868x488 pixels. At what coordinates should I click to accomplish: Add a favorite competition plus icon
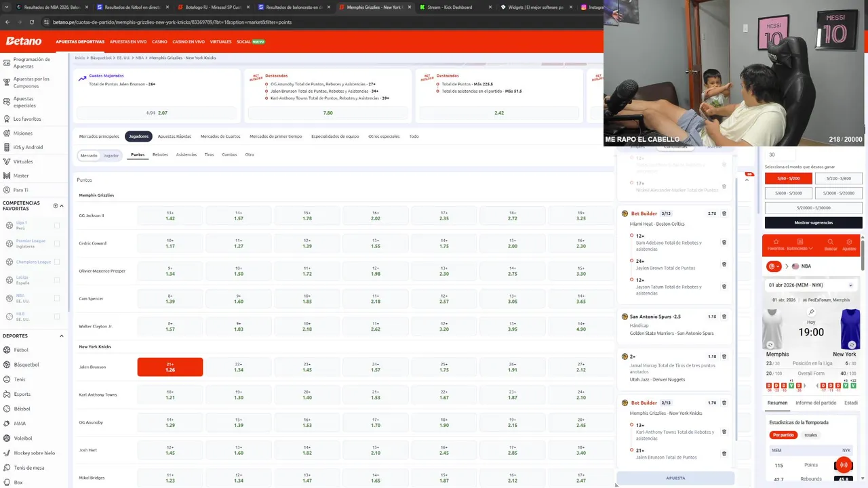click(56, 205)
